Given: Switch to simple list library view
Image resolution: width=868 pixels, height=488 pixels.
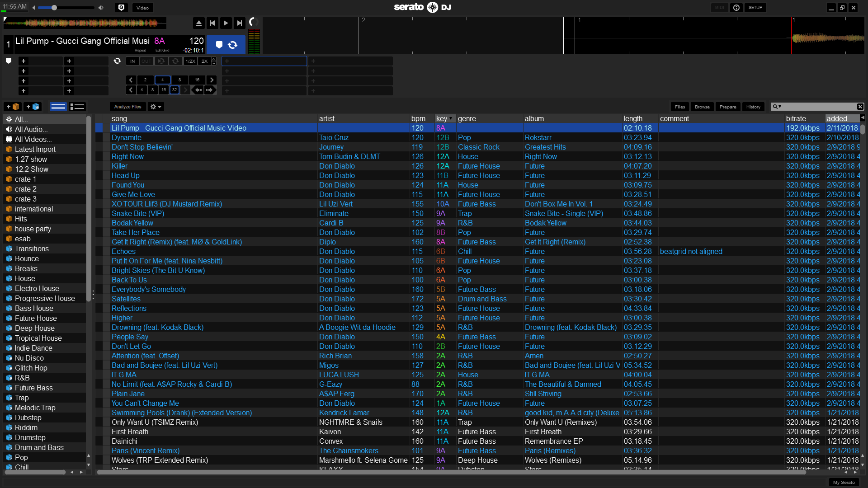Looking at the screenshot, I should click(x=58, y=107).
